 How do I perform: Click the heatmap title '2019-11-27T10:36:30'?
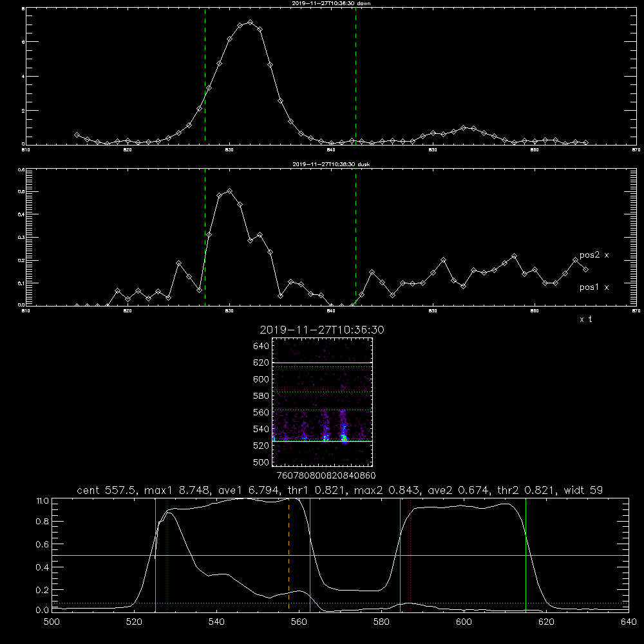(322, 330)
